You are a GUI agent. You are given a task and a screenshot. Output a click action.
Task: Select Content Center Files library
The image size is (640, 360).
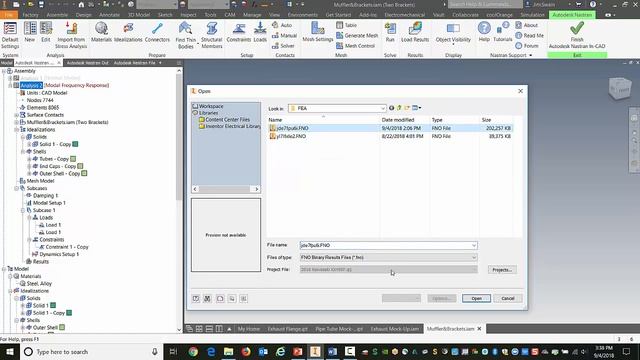tap(228, 120)
